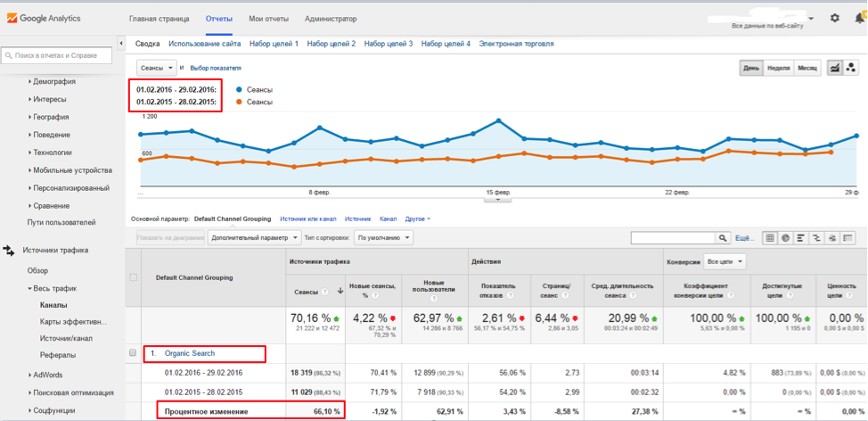Select Источник primary parameter
868x421 pixels.
pos(357,219)
